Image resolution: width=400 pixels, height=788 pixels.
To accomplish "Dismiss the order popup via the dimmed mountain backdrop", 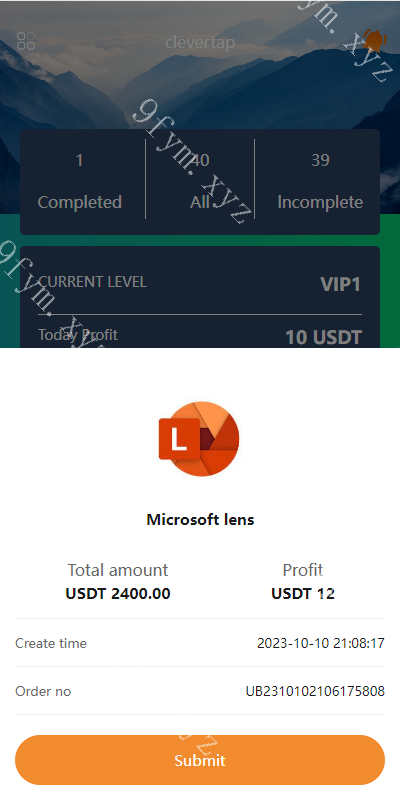I will pyautogui.click(x=200, y=90).
